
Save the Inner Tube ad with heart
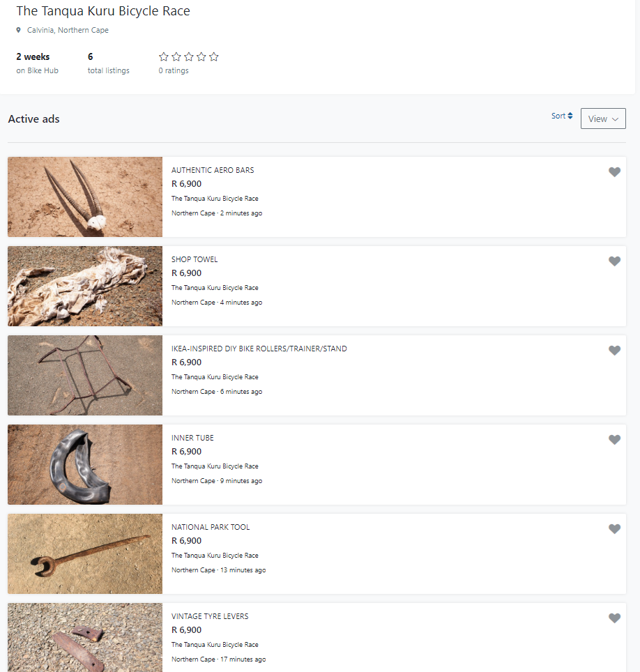point(614,440)
